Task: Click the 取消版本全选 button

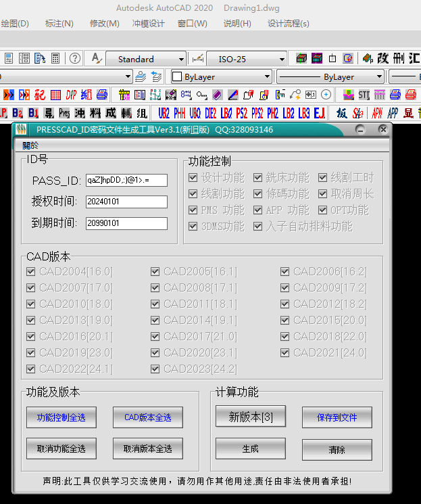Action: pyautogui.click(x=148, y=449)
